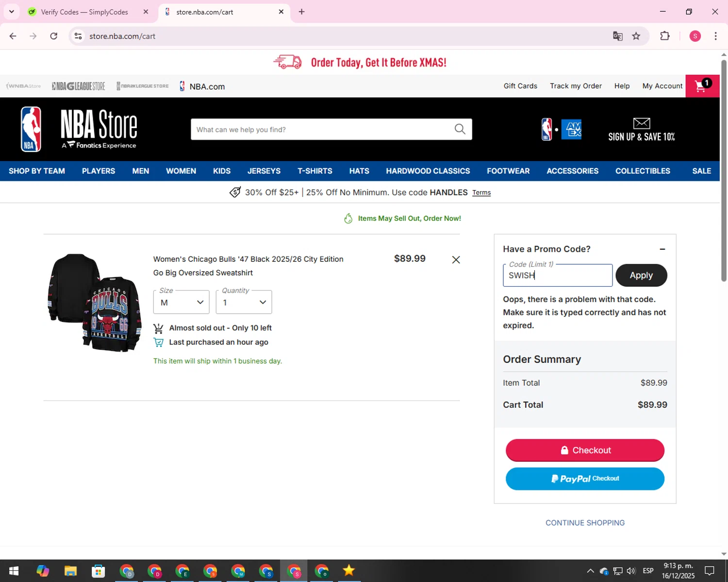Viewport: 728px width, 582px height.
Task: Click the browser translate page icon
Action: pyautogui.click(x=617, y=36)
